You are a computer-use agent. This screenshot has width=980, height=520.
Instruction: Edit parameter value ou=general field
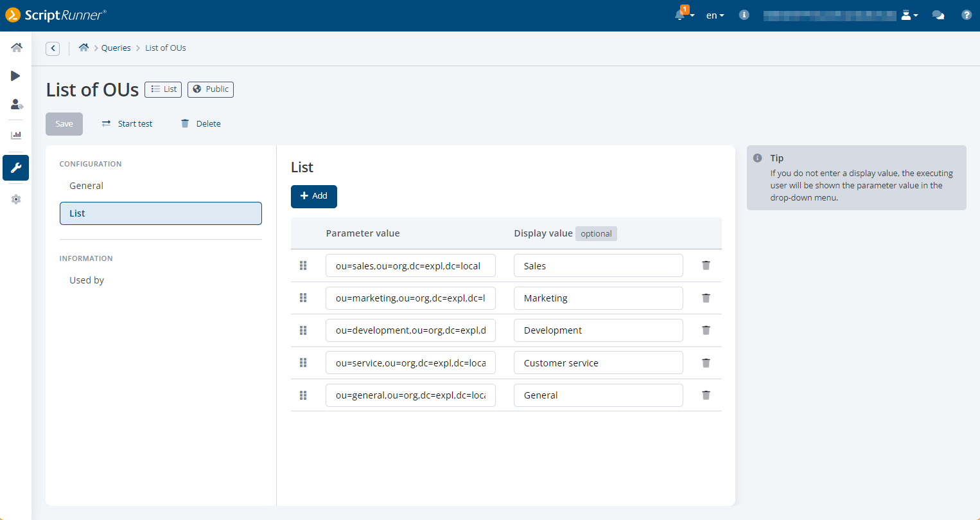[x=410, y=395]
